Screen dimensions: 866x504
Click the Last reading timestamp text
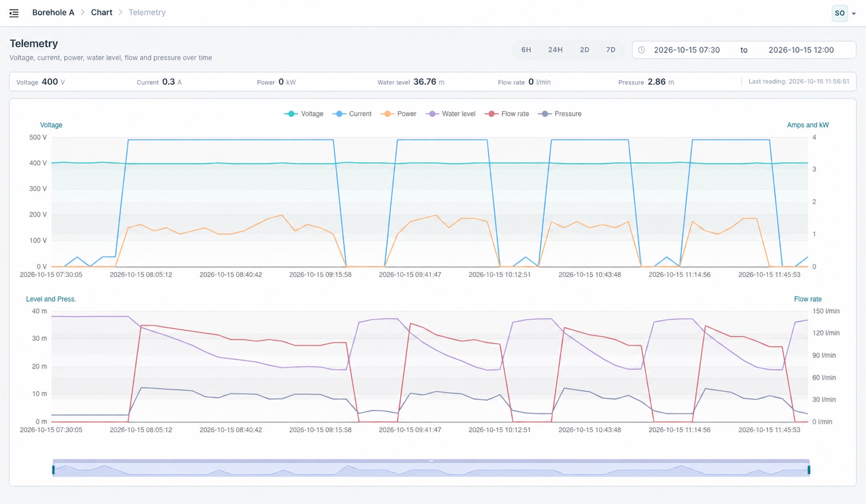[x=799, y=82]
